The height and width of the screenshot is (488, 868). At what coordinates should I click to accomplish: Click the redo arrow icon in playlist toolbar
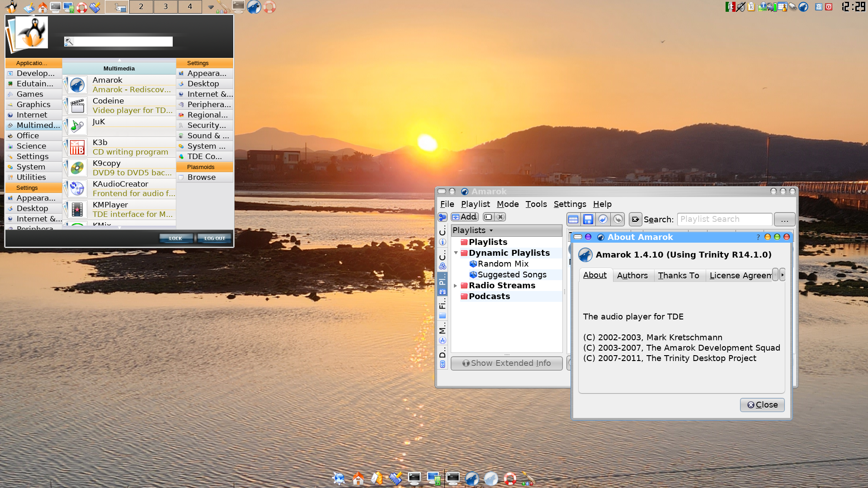point(618,220)
